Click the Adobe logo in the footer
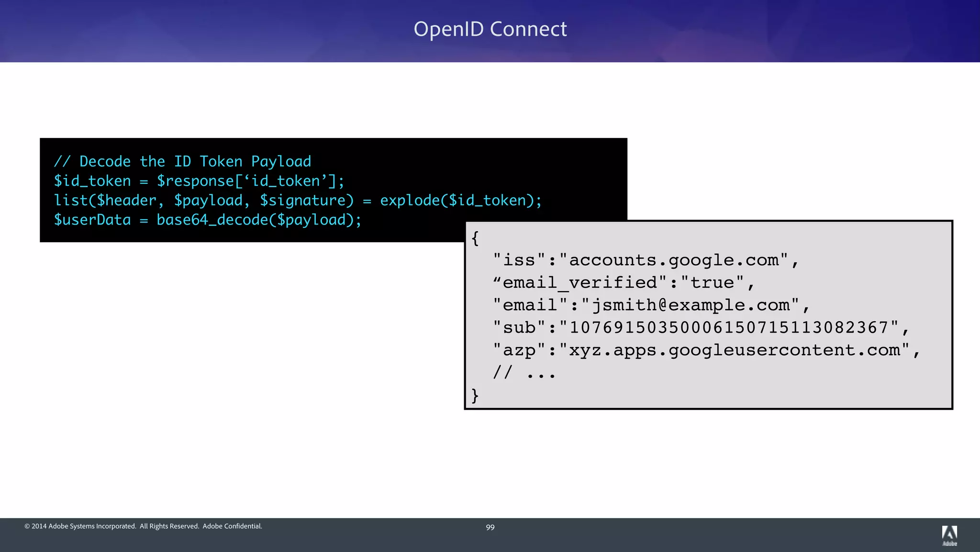Viewport: 980px width, 552px height. coord(949,535)
